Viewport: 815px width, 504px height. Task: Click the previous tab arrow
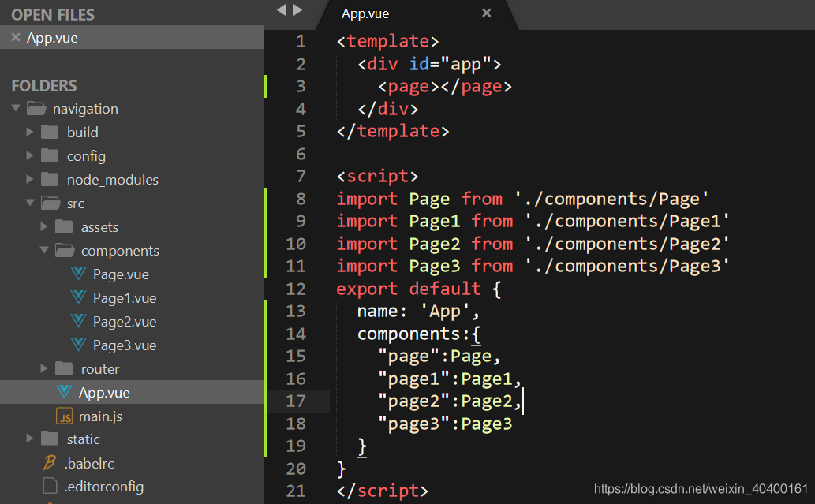click(x=282, y=9)
